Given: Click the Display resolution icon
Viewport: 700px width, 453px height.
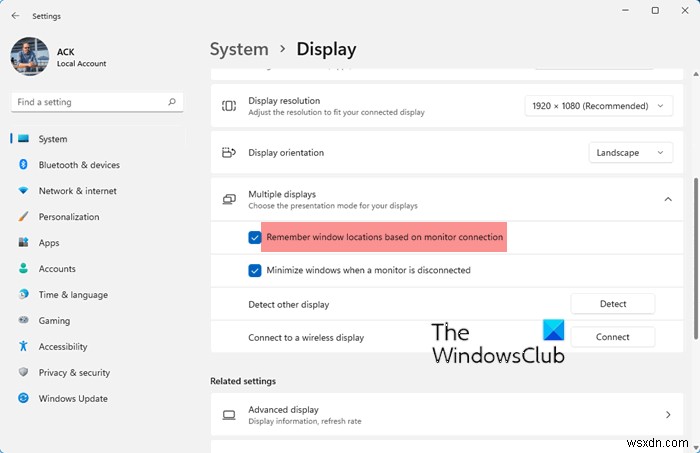Looking at the screenshot, I should pos(229,106).
